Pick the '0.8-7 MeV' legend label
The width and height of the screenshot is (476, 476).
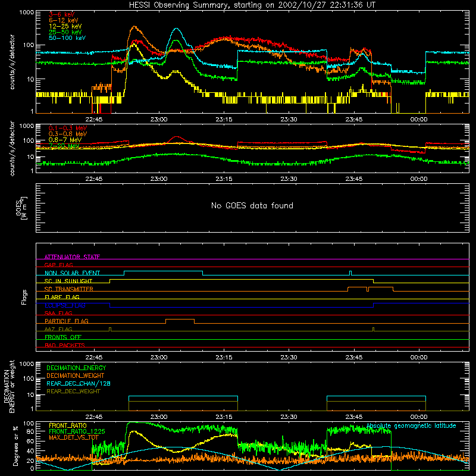pyautogui.click(x=65, y=140)
